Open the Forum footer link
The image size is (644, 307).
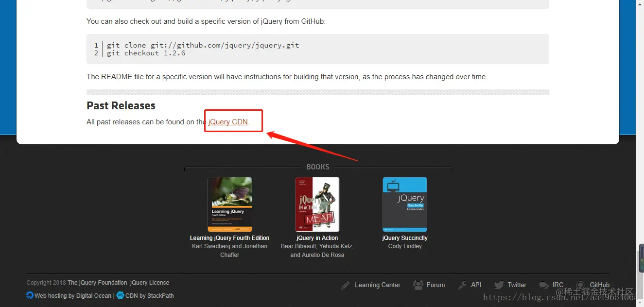[x=435, y=285]
